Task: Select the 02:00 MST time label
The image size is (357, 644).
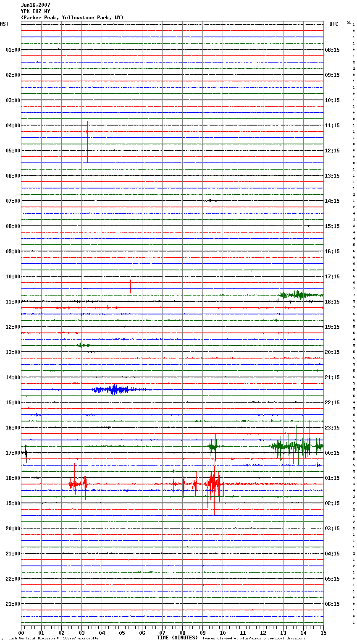Action: [x=13, y=75]
